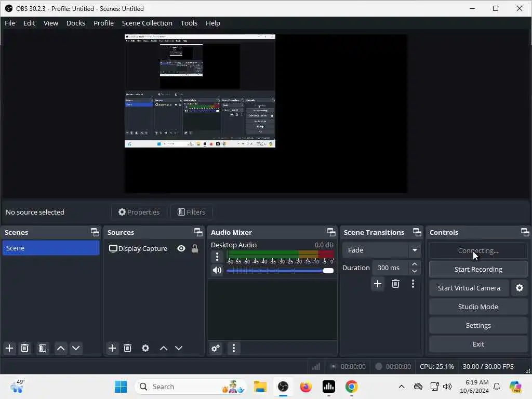
Task: Open source Properties button
Action: point(139,212)
